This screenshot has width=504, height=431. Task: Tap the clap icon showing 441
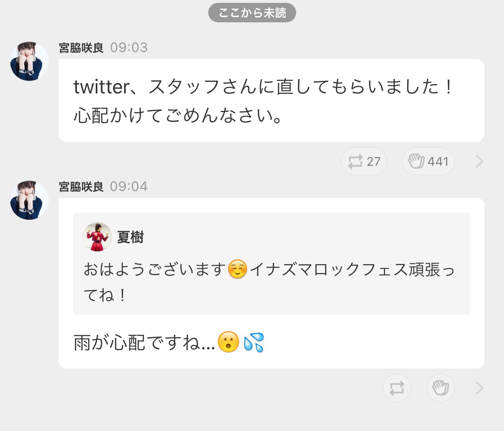(x=428, y=161)
